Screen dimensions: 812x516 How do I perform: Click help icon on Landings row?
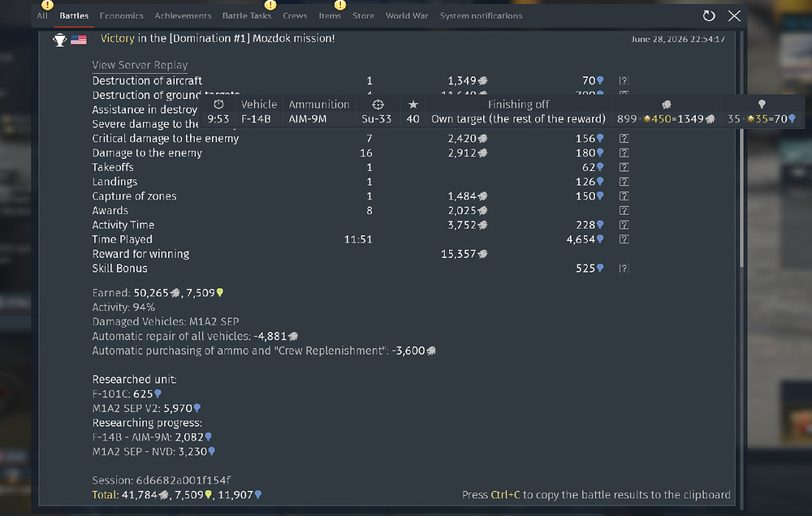(624, 182)
